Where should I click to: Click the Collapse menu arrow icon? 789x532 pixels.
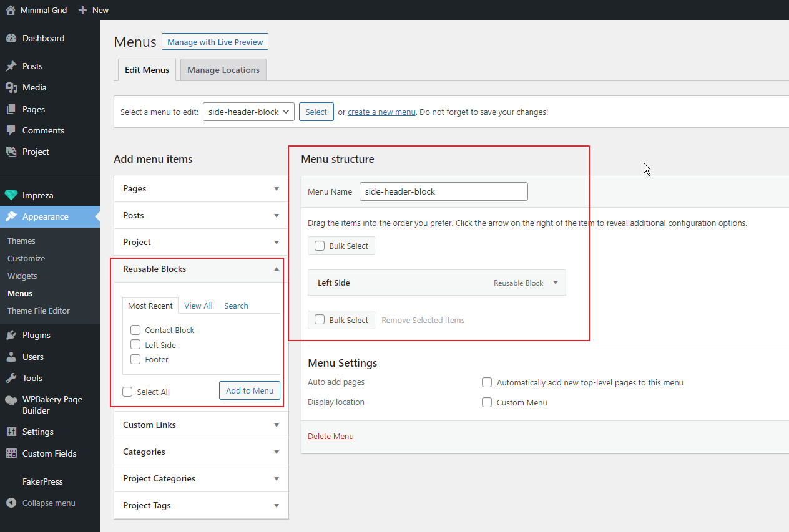click(11, 503)
